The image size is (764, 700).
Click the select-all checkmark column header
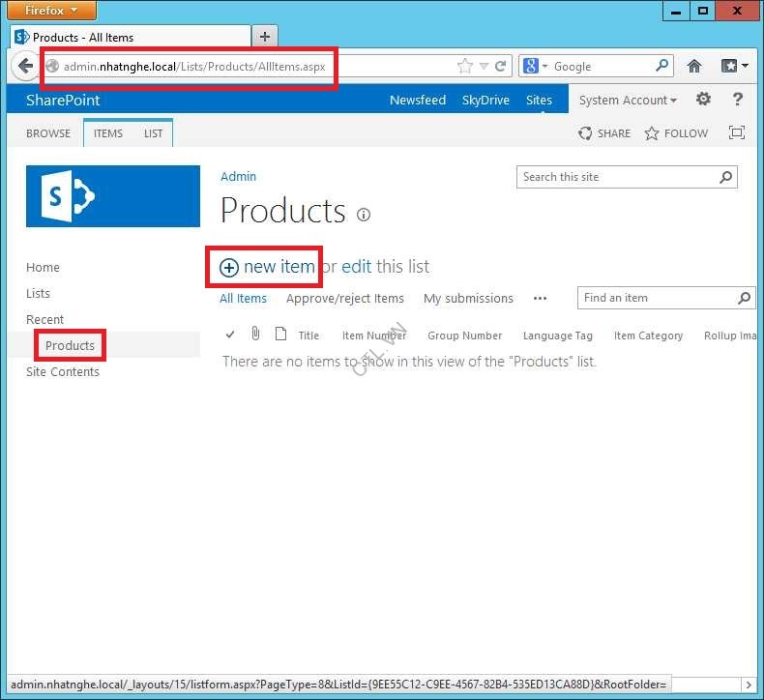pyautogui.click(x=230, y=335)
